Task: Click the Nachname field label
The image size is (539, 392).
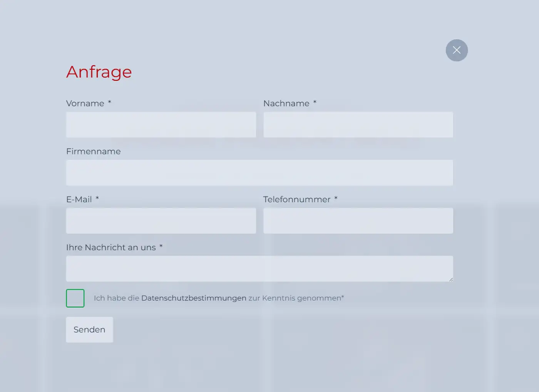Action: click(286, 104)
